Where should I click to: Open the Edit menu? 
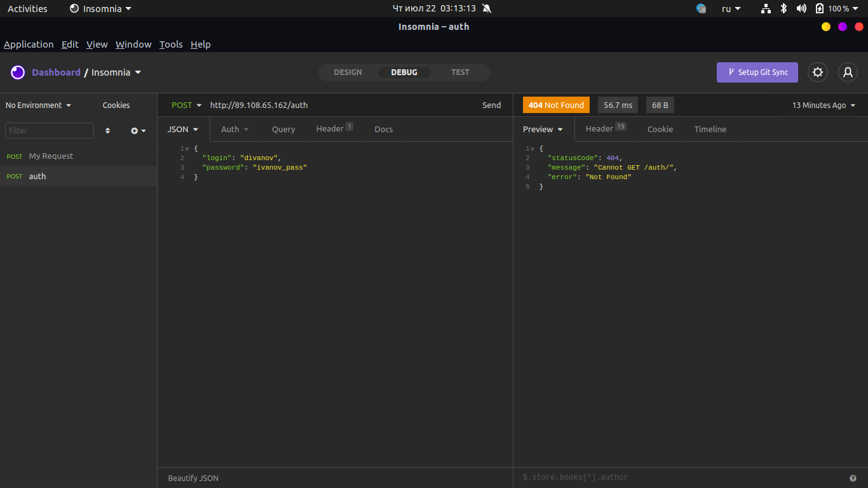tap(70, 44)
